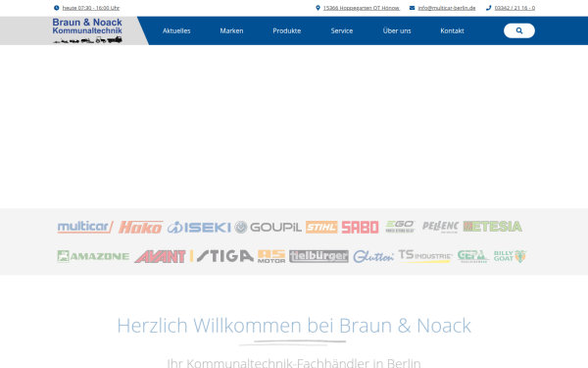588x368 pixels.
Task: Click the info@multicar-berlin.de email link
Action: pos(447,8)
